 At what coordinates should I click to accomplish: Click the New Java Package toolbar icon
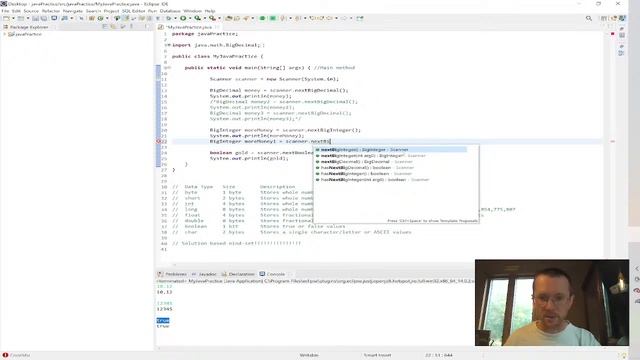tap(92, 18)
